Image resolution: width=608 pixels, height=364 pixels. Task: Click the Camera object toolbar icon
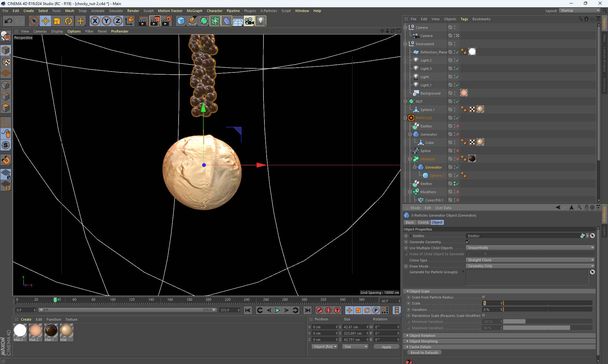[x=249, y=21]
